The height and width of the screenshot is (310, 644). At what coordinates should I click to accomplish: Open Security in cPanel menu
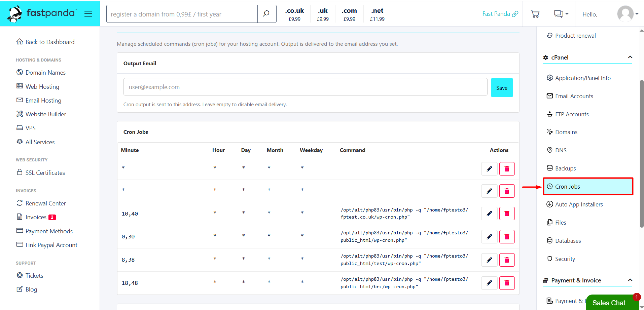[x=561, y=259]
